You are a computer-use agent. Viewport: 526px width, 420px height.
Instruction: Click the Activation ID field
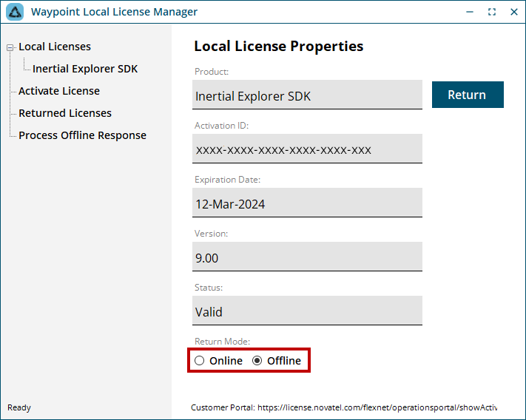(307, 149)
